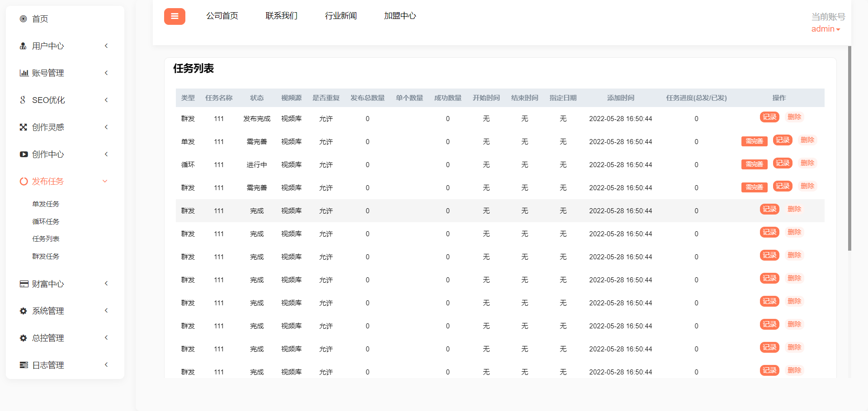
Task: Click the SEO优化 sidebar icon
Action: [x=23, y=100]
